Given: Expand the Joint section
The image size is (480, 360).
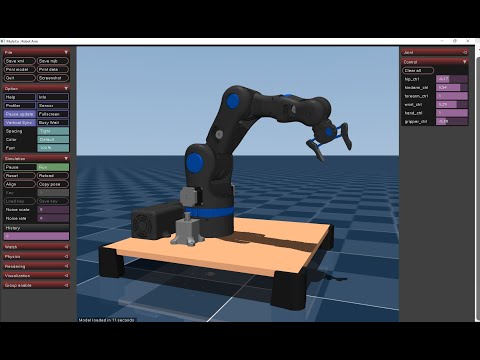Looking at the screenshot, I should point(435,52).
